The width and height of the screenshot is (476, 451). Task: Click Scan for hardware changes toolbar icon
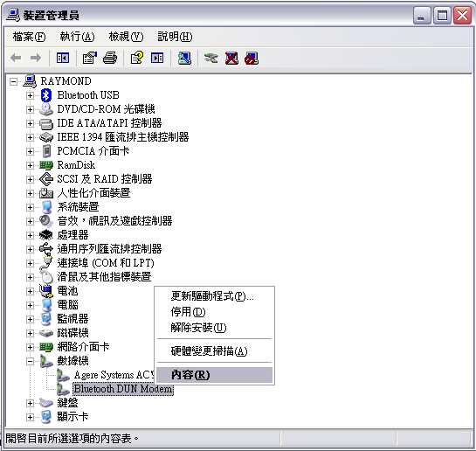[x=184, y=58]
